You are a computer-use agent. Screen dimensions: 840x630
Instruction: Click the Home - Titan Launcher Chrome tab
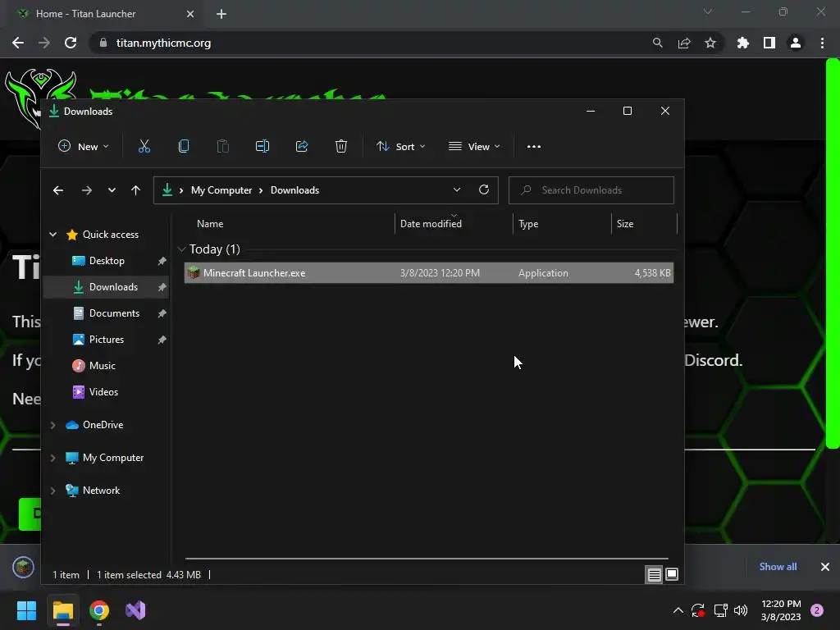coord(104,14)
